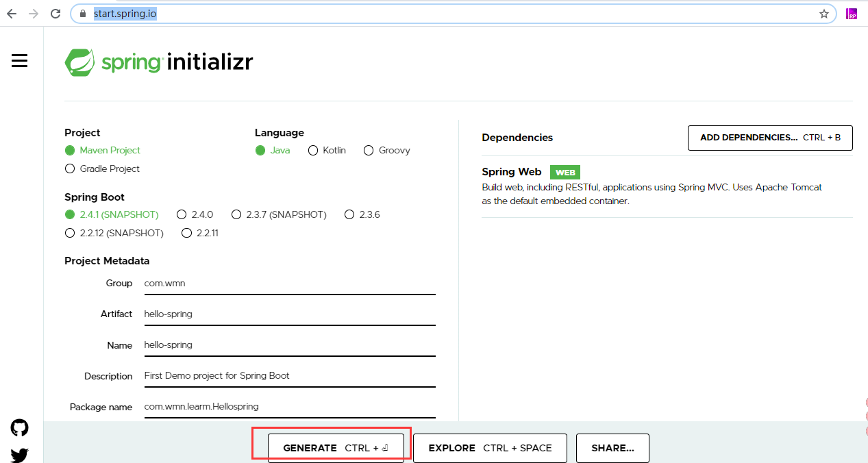Image resolution: width=868 pixels, height=463 pixels.
Task: Select Spring Boot 2.4.0
Action: point(195,214)
